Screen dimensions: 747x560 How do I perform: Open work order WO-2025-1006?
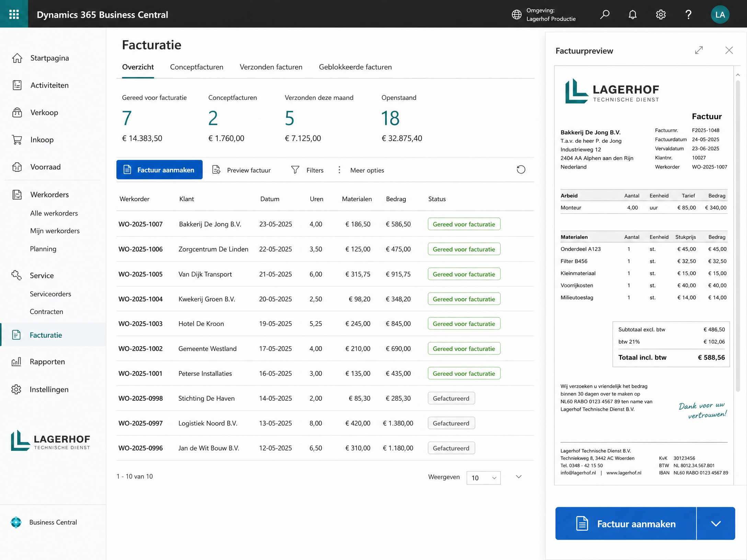point(140,249)
